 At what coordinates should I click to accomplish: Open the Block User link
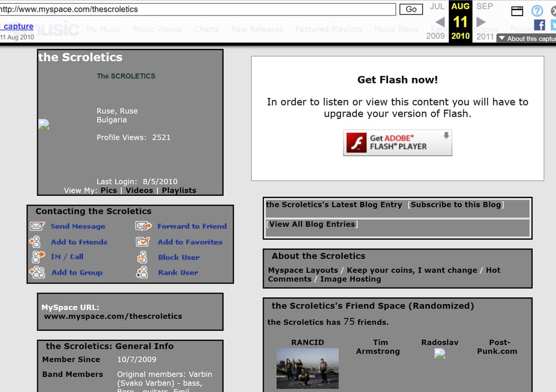tap(178, 257)
